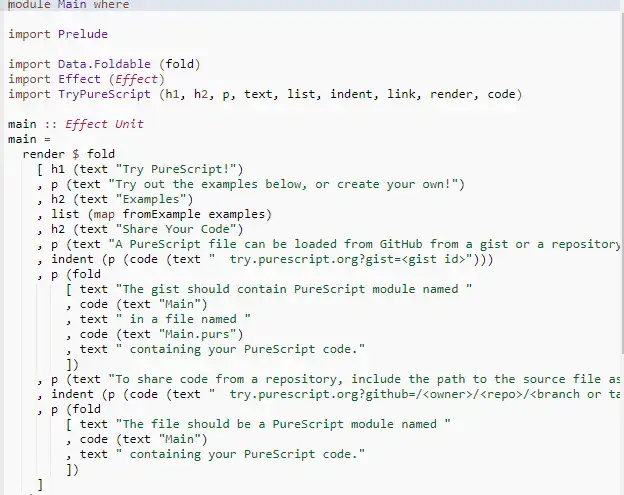Click "map" in the list line
Viewport: 624px width, 495px height.
coord(104,215)
